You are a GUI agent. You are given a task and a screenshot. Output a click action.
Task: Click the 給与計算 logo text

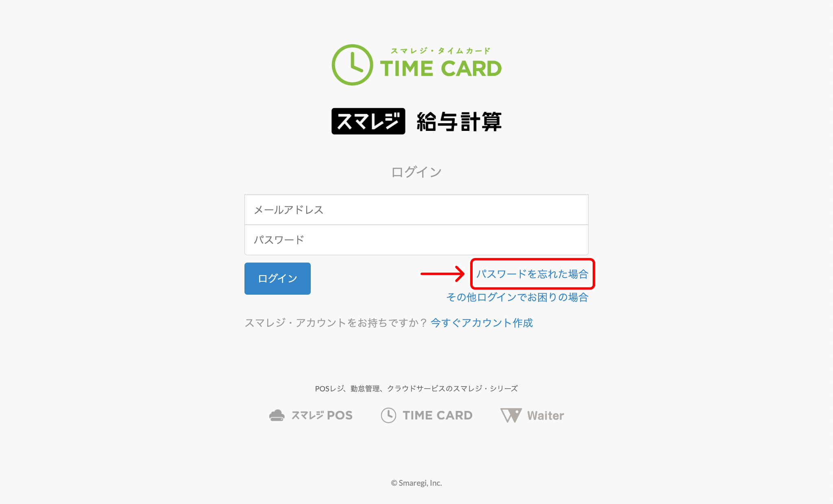(x=459, y=122)
